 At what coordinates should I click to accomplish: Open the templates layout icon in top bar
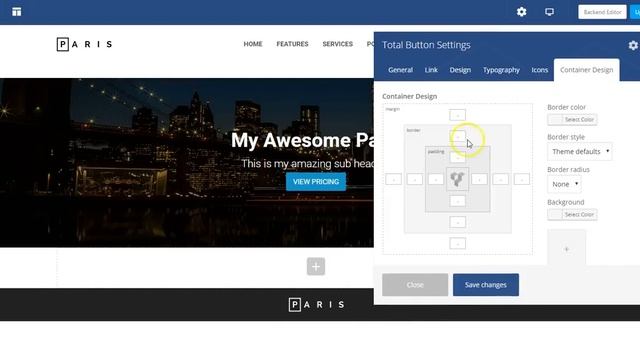point(17,12)
